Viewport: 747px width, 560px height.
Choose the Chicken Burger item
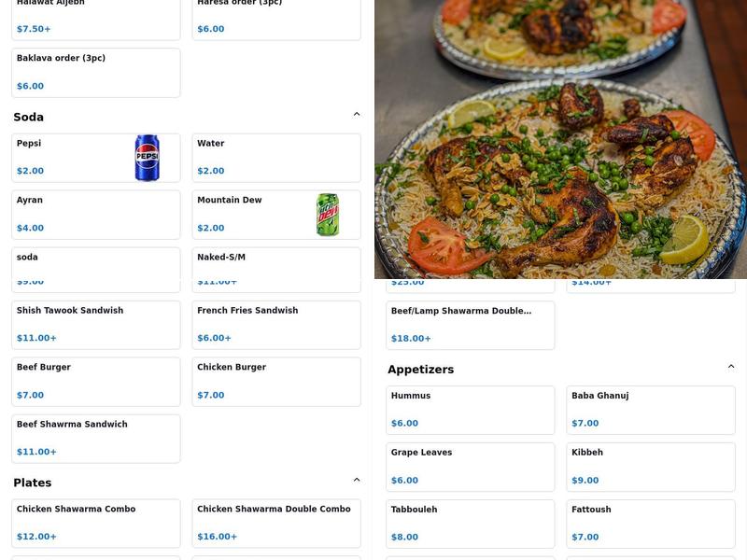pos(275,382)
